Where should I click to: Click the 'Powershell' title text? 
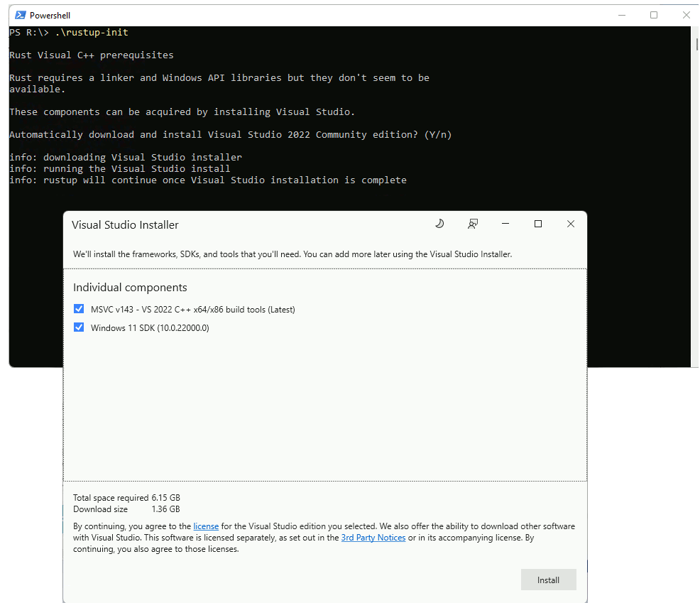pyautogui.click(x=50, y=15)
